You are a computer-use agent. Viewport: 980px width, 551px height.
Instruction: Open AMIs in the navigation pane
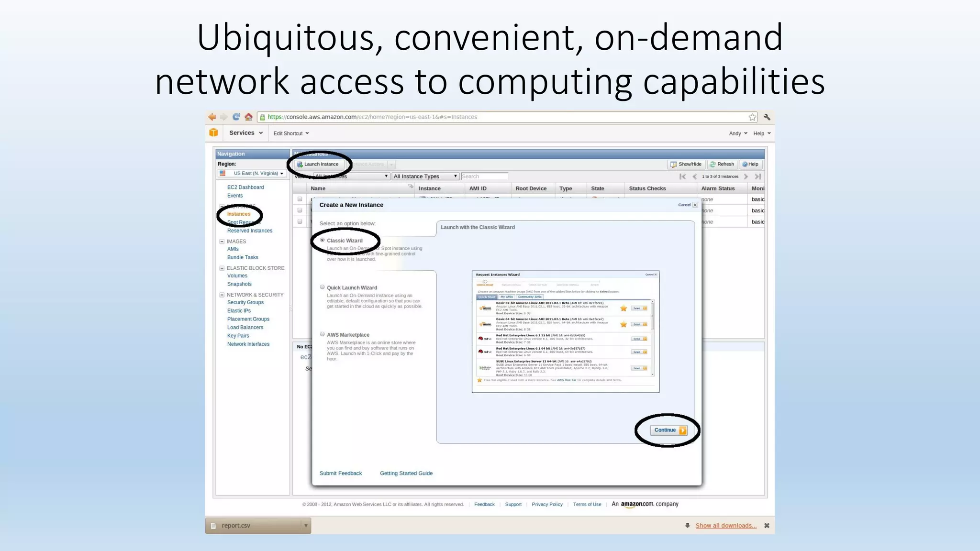tap(233, 249)
